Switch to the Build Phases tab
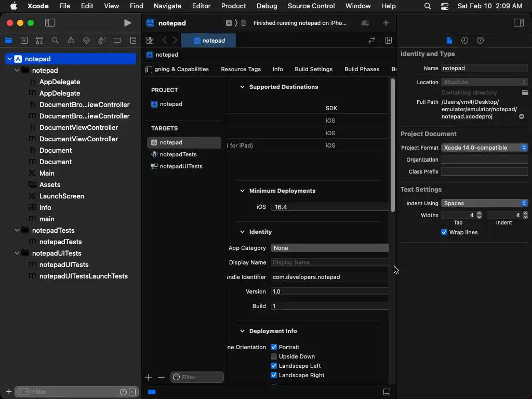The width and height of the screenshot is (532, 399). tap(362, 69)
